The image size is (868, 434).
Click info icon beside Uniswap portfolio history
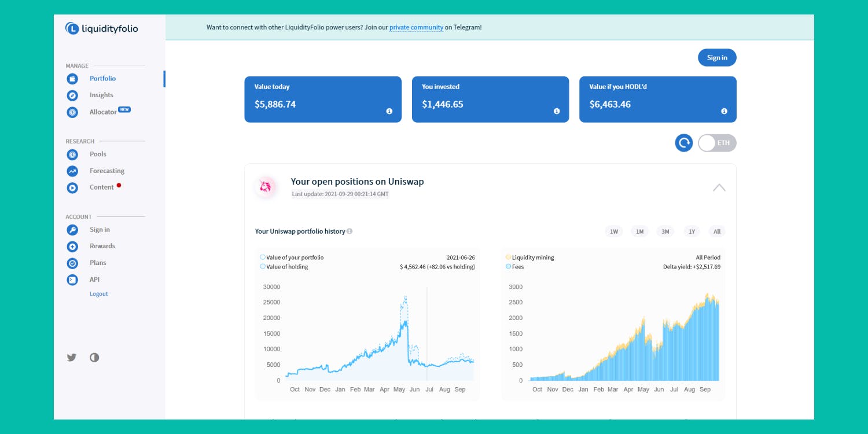coord(350,231)
